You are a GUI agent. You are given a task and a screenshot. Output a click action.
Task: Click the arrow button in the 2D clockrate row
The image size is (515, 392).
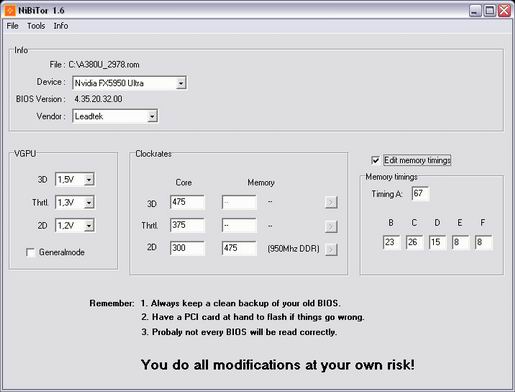[x=331, y=249]
